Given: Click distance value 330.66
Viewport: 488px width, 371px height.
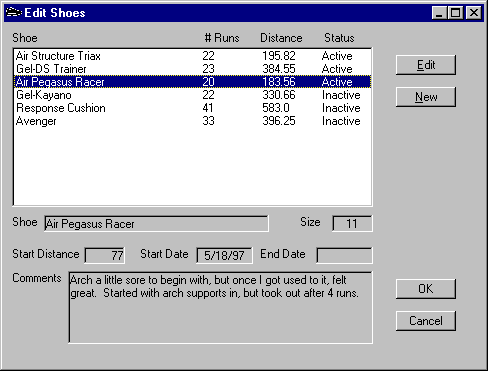Looking at the screenshot, I should point(279,95).
